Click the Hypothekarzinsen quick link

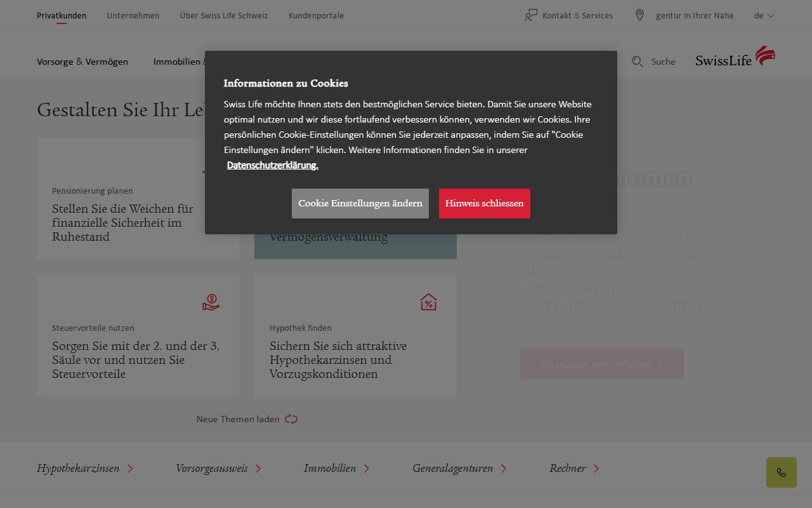pos(78,468)
